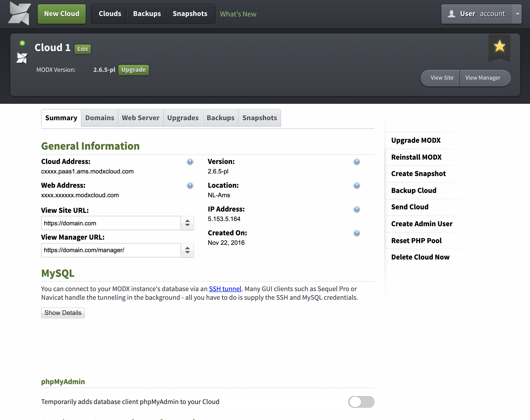This screenshot has height=420, width=530.
Task: Open help icon for Version
Action: [x=356, y=162]
